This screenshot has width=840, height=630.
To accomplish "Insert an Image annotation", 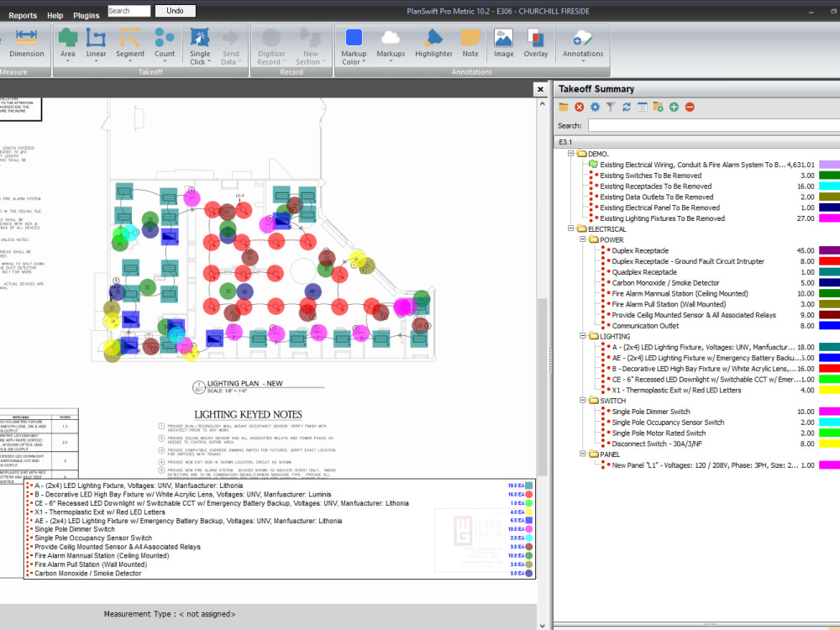I will point(503,43).
